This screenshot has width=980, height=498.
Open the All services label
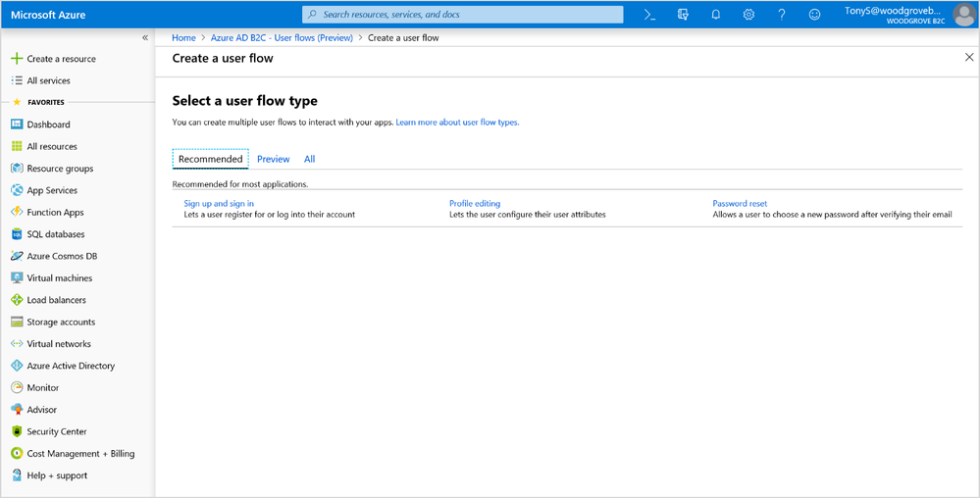pos(49,80)
